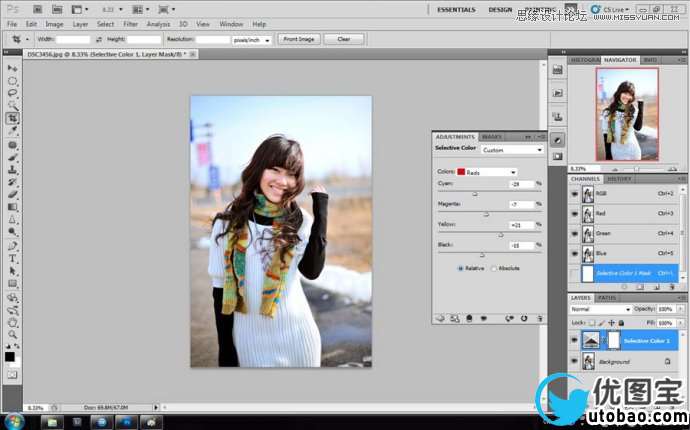Launch Mini Bridge from application bar

point(57,9)
